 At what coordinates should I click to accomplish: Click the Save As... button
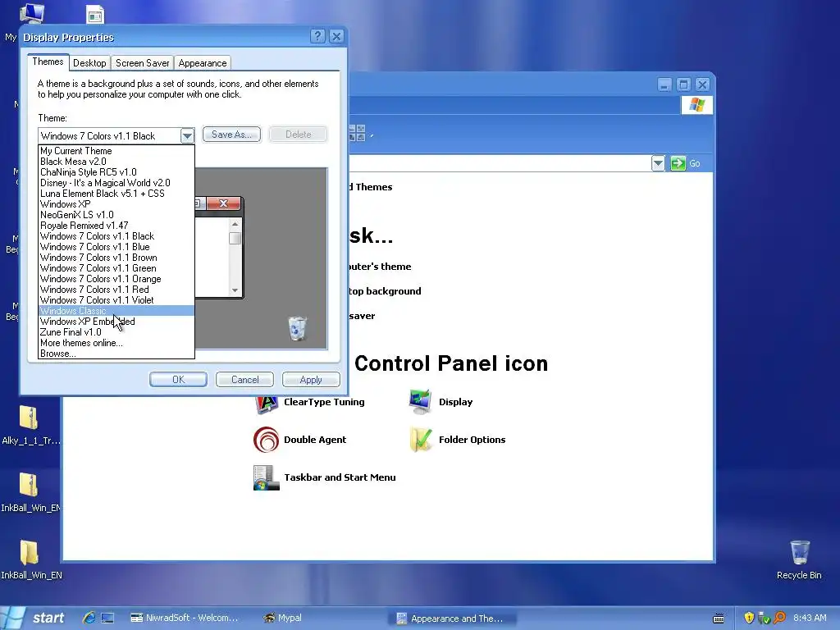click(231, 135)
